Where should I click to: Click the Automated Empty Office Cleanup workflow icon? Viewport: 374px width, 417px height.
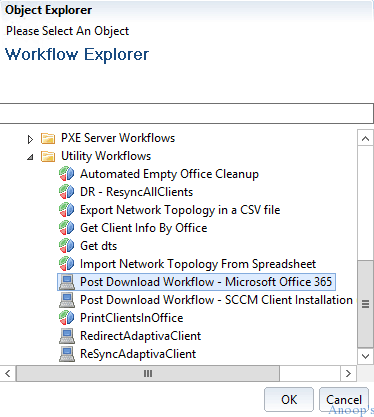[67, 174]
